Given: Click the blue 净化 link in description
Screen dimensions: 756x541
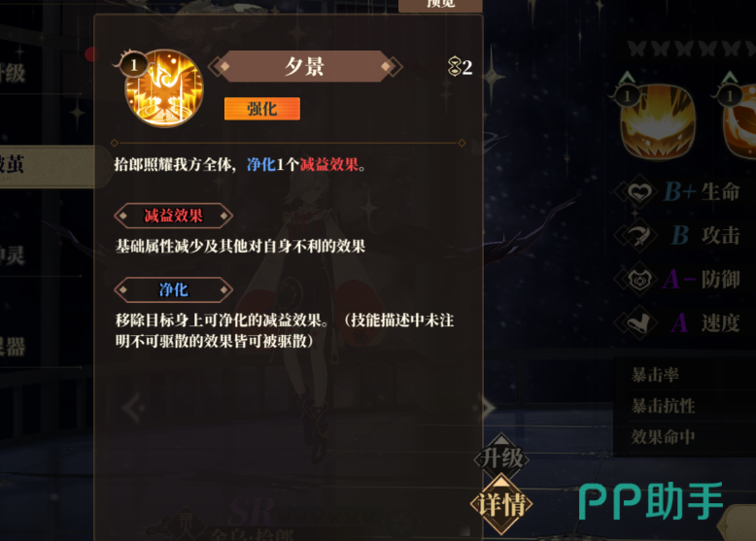Looking at the screenshot, I should pyautogui.click(x=260, y=165).
